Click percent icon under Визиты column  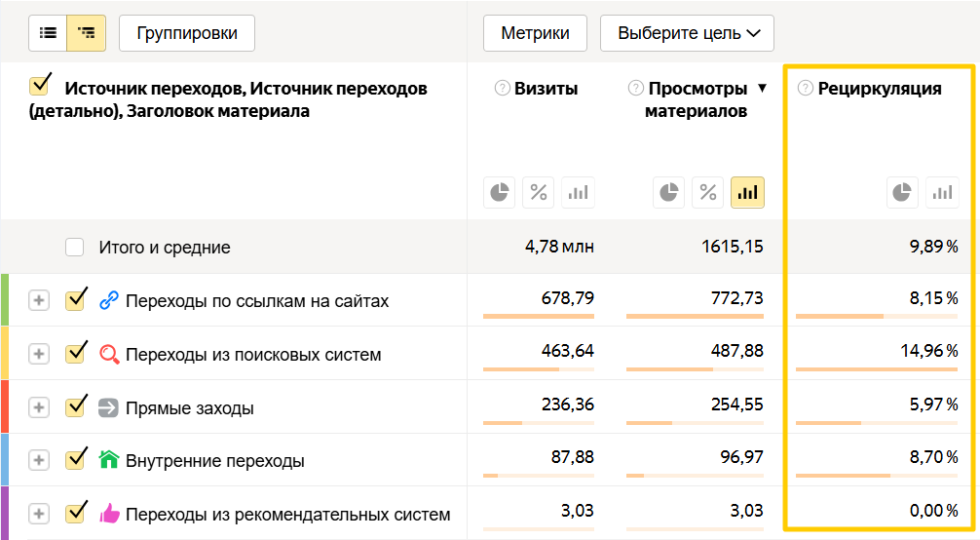pyautogui.click(x=539, y=192)
